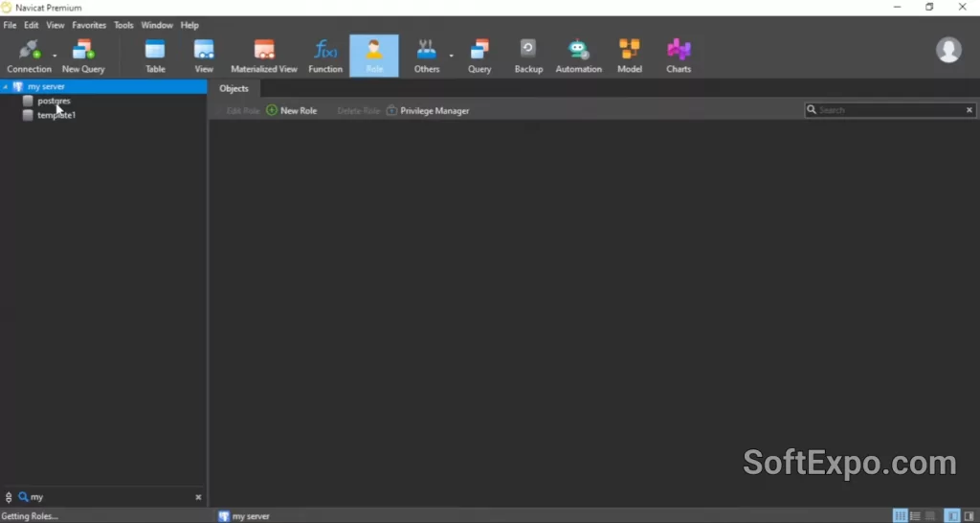Focus the objects Search field
Viewport: 980px width, 523px height.
[x=891, y=110]
